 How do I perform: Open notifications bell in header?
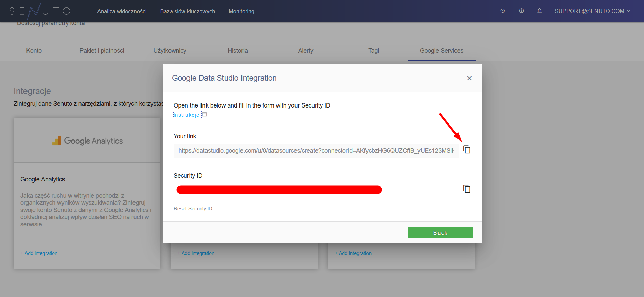click(x=539, y=11)
